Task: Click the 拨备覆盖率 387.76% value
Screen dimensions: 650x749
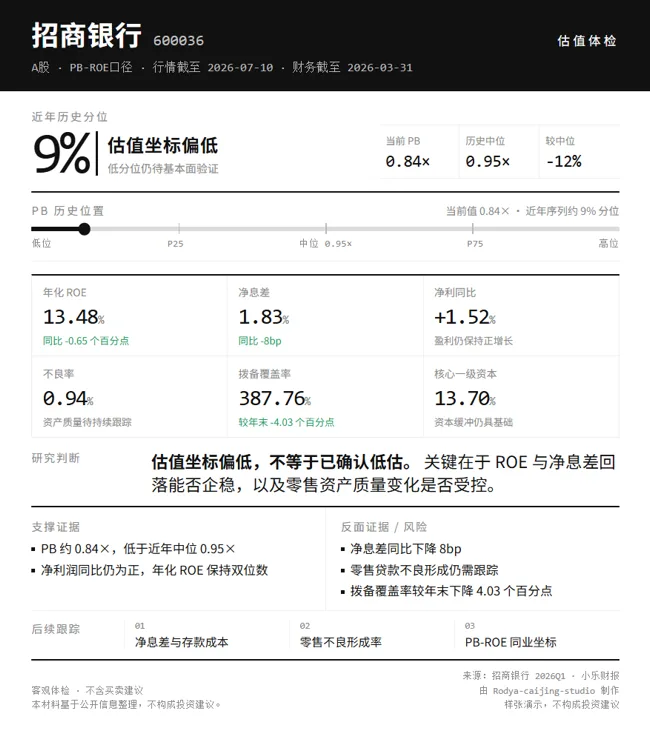Action: 275,398
